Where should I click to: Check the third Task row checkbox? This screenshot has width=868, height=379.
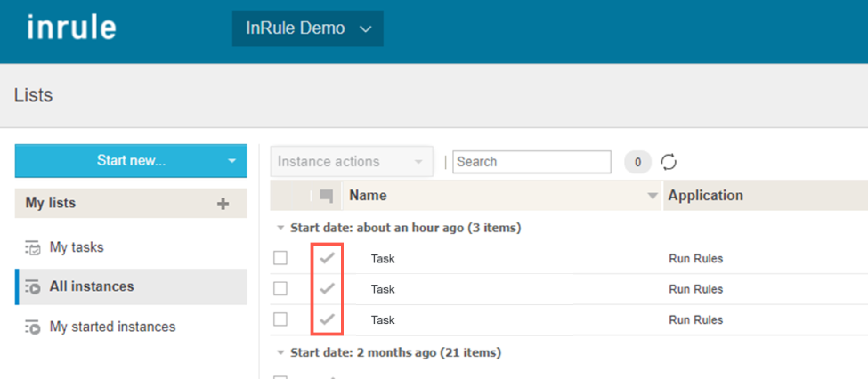280,319
